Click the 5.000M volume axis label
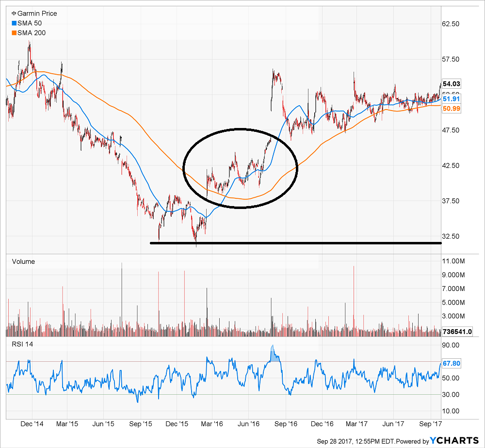The width and height of the screenshot is (485, 448). [453, 303]
